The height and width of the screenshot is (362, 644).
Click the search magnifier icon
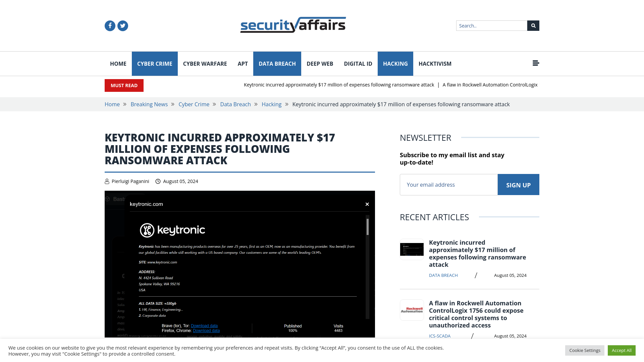click(x=533, y=25)
